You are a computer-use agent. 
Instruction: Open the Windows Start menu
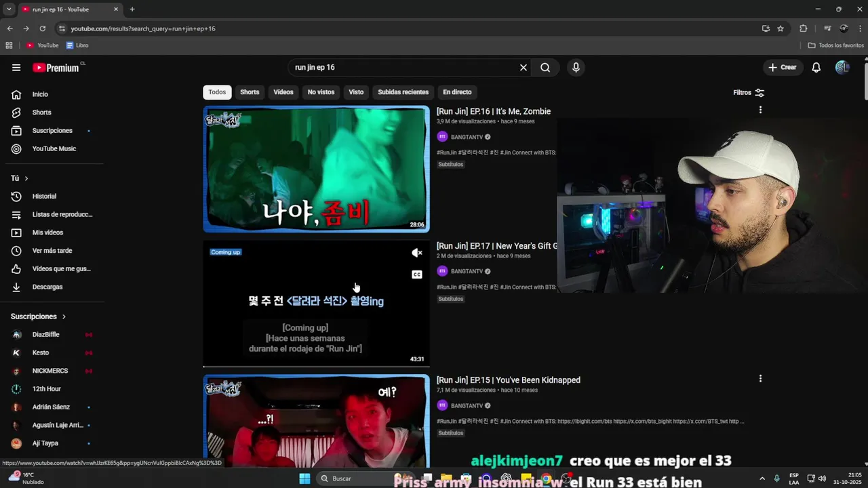[x=304, y=479]
